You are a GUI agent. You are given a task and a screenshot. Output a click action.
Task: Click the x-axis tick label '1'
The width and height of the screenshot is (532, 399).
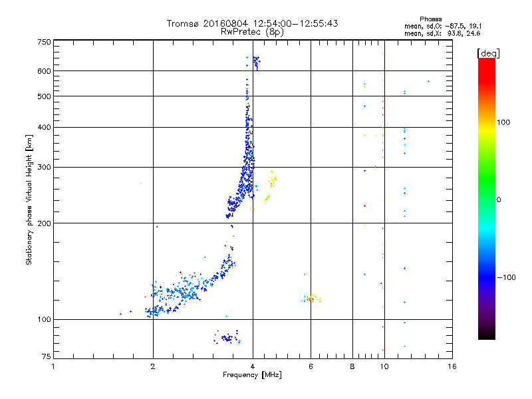click(53, 366)
